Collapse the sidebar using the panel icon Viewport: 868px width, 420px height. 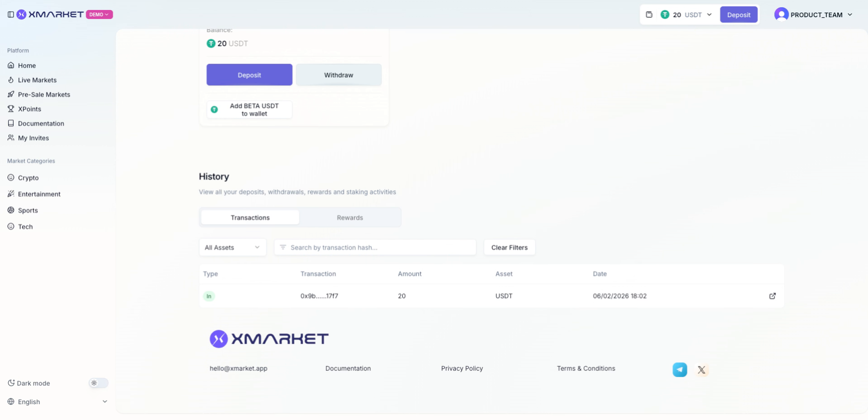11,14
